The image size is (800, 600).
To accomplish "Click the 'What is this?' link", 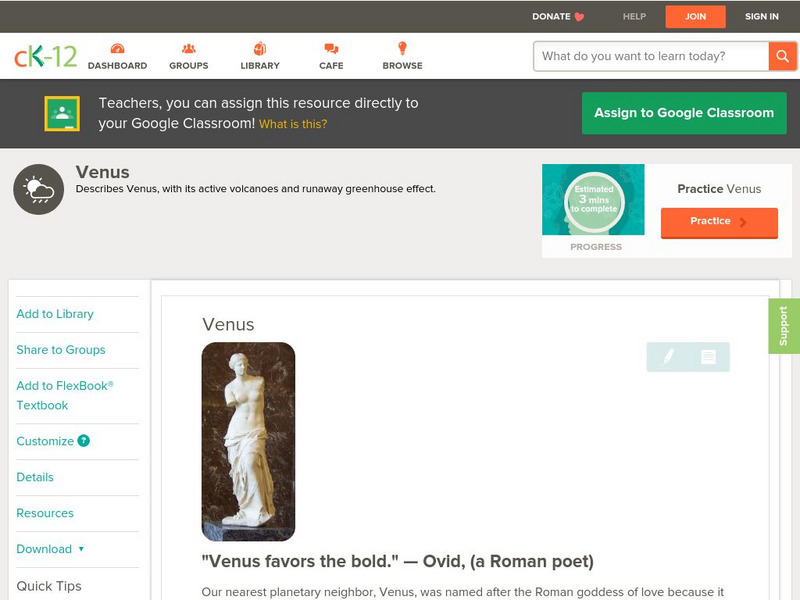I will (293, 124).
